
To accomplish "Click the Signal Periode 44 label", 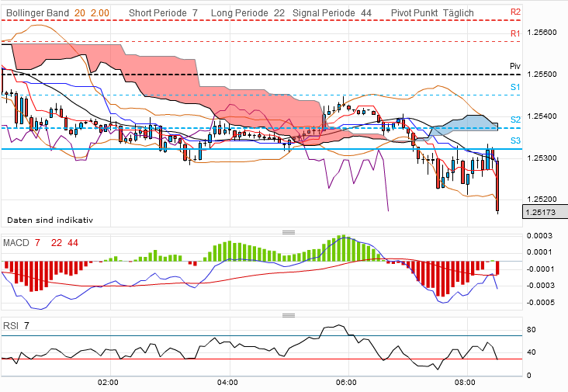I will point(332,13).
